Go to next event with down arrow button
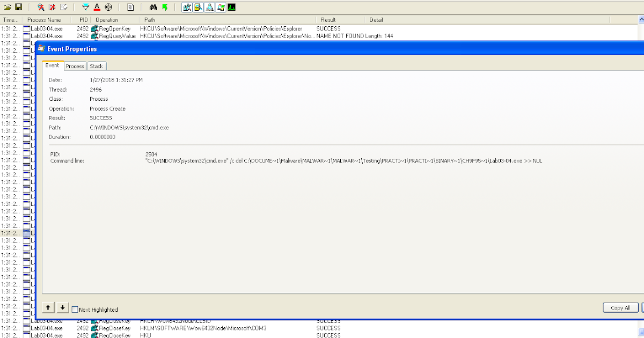 pyautogui.click(x=62, y=307)
